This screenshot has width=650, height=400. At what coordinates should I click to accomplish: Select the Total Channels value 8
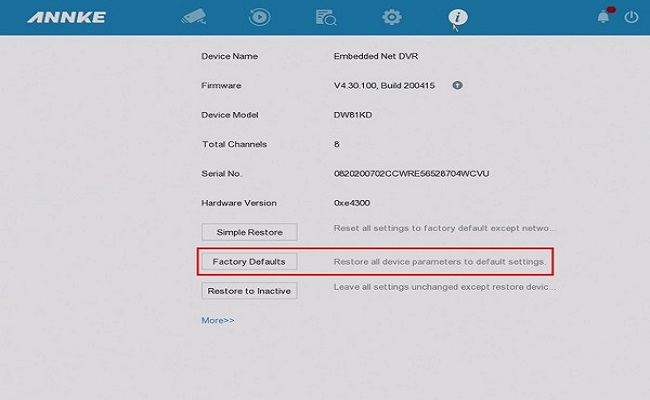tap(337, 144)
